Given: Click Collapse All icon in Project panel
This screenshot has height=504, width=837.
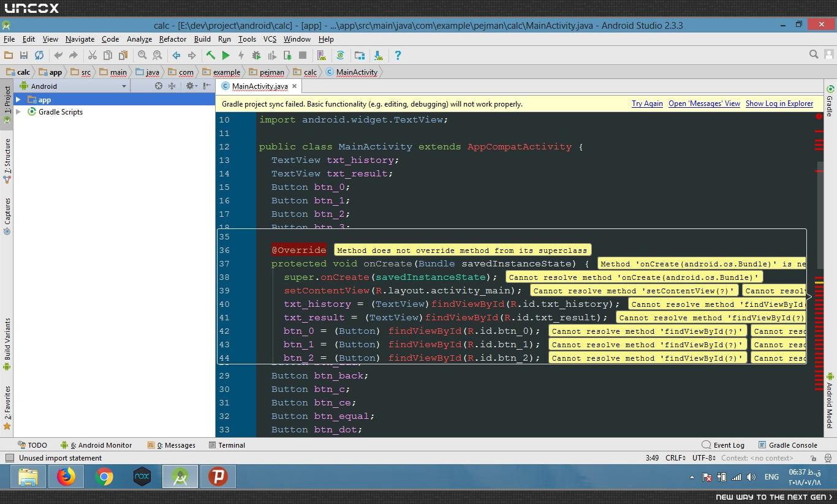Looking at the screenshot, I should click(x=172, y=86).
